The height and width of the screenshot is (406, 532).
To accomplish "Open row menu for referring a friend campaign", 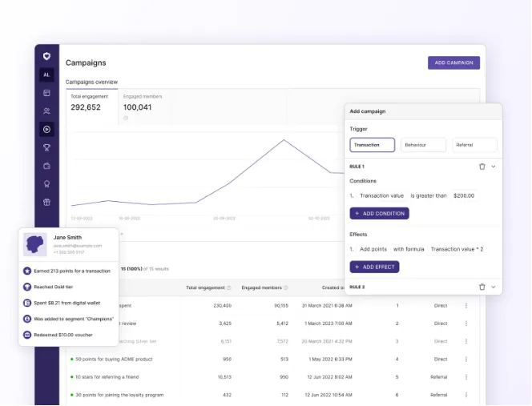I will pos(466,377).
